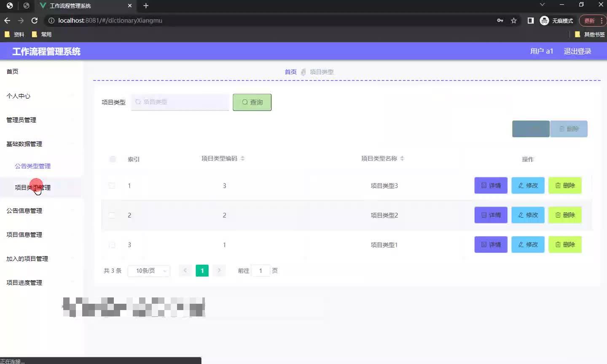Screen dimensions: 607x364
Task: Click the 项目类型3 name cell
Action: pos(384,186)
